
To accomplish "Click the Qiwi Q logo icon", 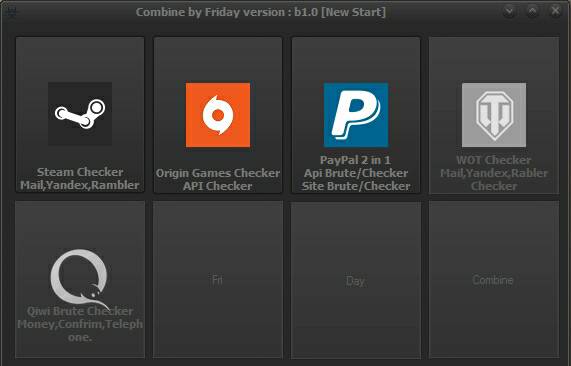I will (x=80, y=278).
